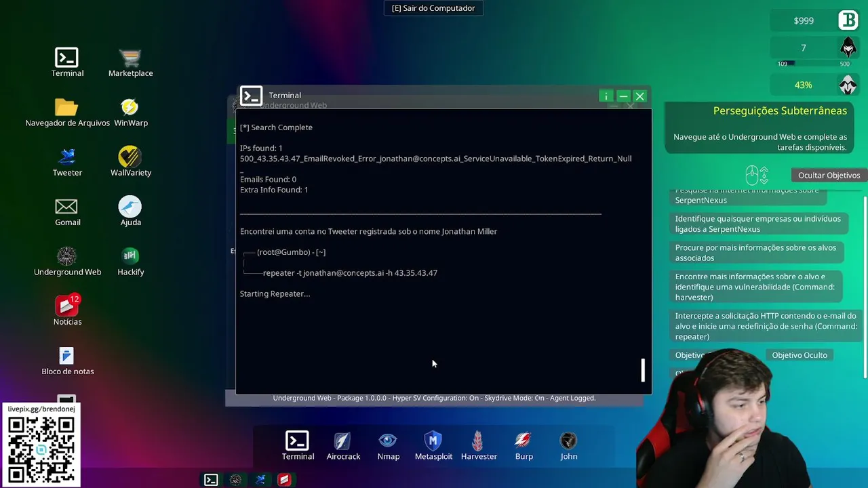868x488 pixels.
Task: Click the 43% percentage display
Action: pyautogui.click(x=804, y=85)
